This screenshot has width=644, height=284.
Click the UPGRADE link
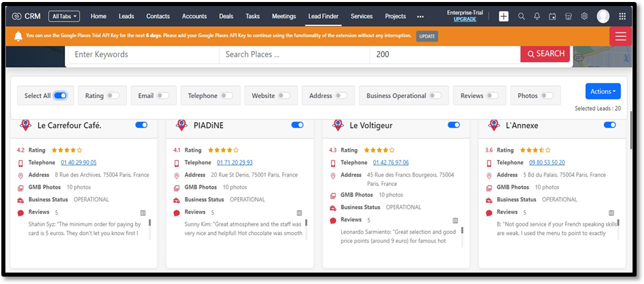coord(465,19)
